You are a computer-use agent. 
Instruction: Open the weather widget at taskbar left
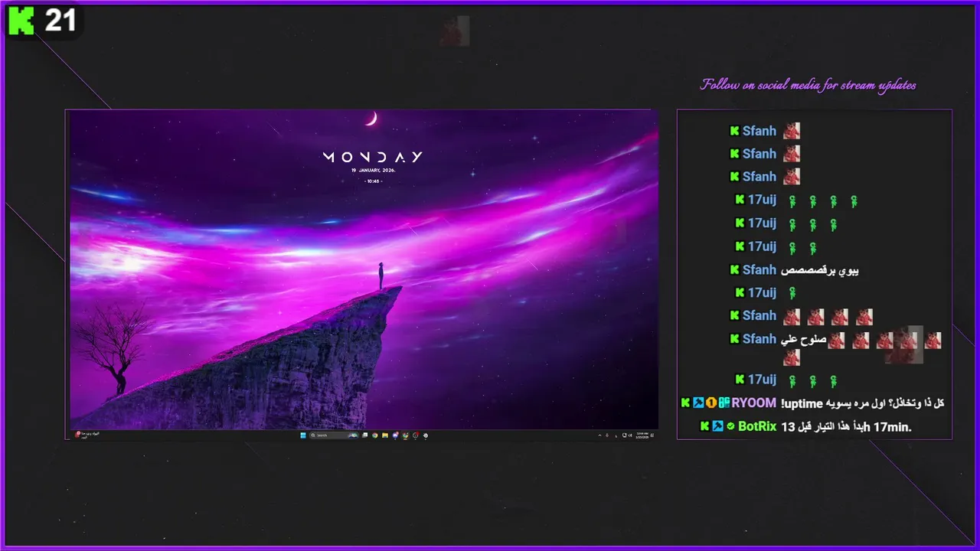(88, 435)
